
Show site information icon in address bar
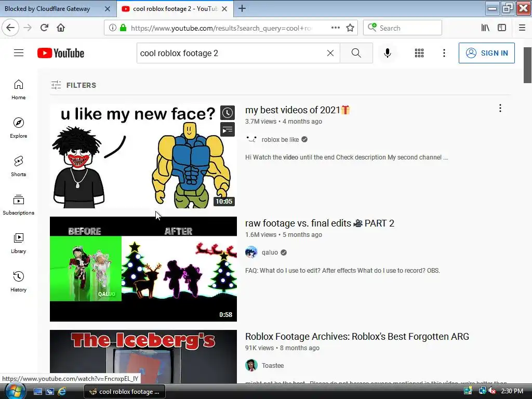[113, 28]
